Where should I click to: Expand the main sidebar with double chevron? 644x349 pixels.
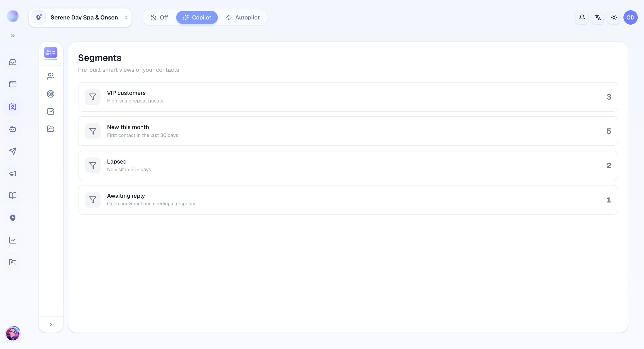13,36
